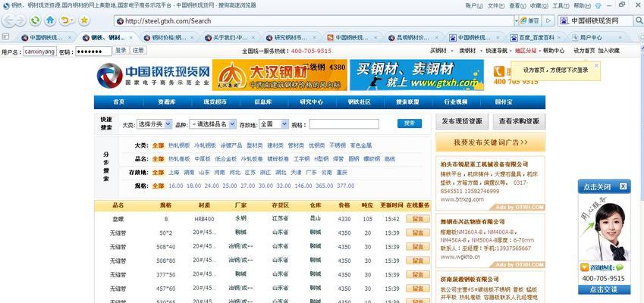Close the 钢铁、钢材 active tab
The height and width of the screenshot is (303, 644).
click(131, 38)
